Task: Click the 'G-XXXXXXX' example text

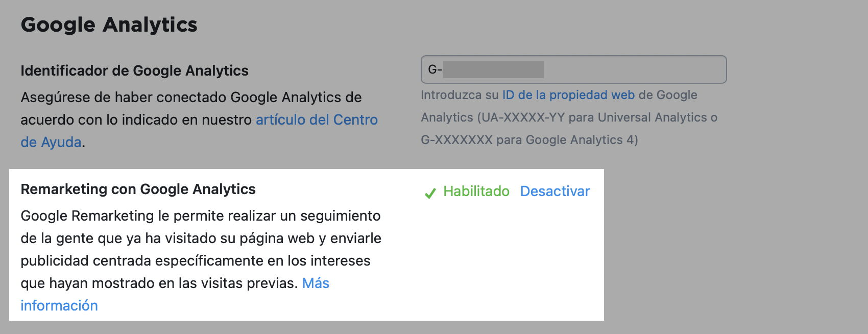Action: [456, 140]
